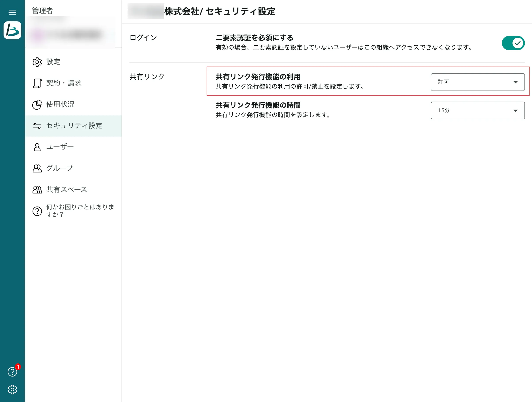Open the 共有リンク発行機能の時間 selector
The height and width of the screenshot is (402, 532).
pyautogui.click(x=478, y=110)
